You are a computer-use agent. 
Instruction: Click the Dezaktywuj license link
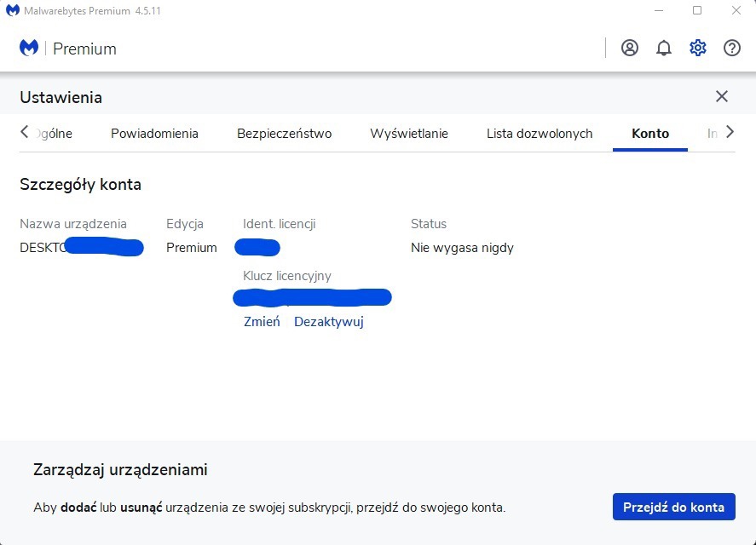pos(329,322)
